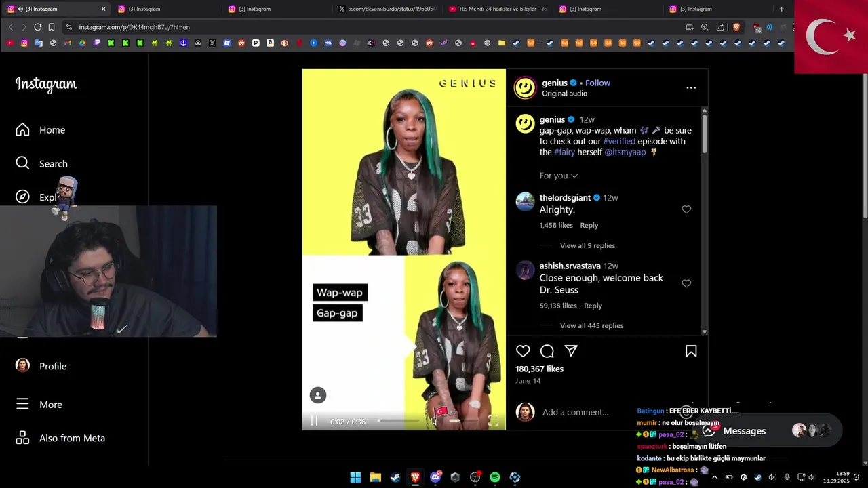Switch to the x.com devamiburda browser tab
Image resolution: width=868 pixels, height=488 pixels.
[x=387, y=9]
